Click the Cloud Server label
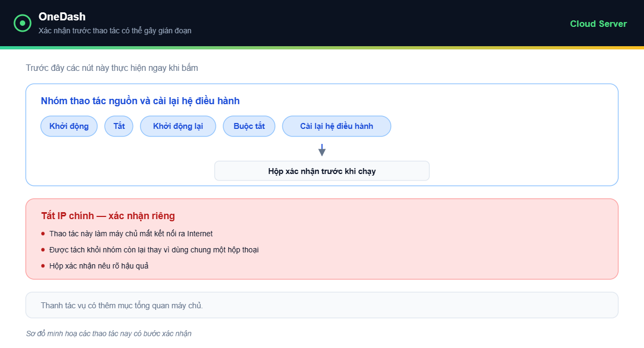 click(x=598, y=24)
